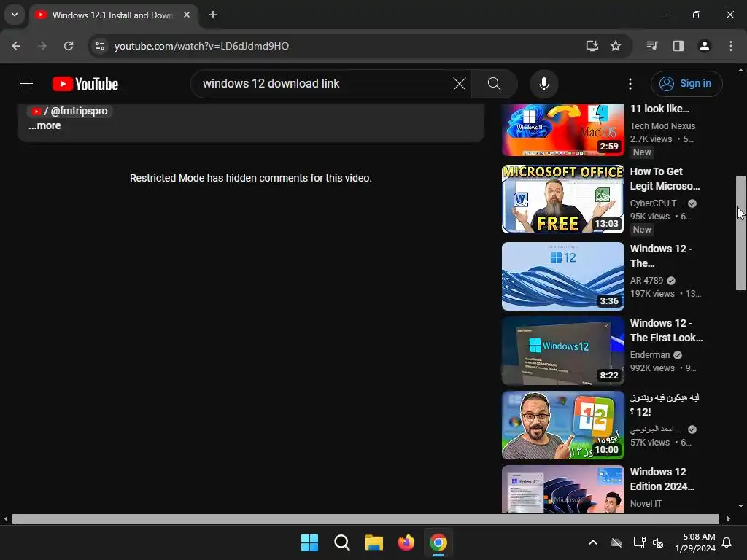This screenshot has height=560, width=747.
Task: Click the Enderman channel name
Action: pyautogui.click(x=650, y=355)
